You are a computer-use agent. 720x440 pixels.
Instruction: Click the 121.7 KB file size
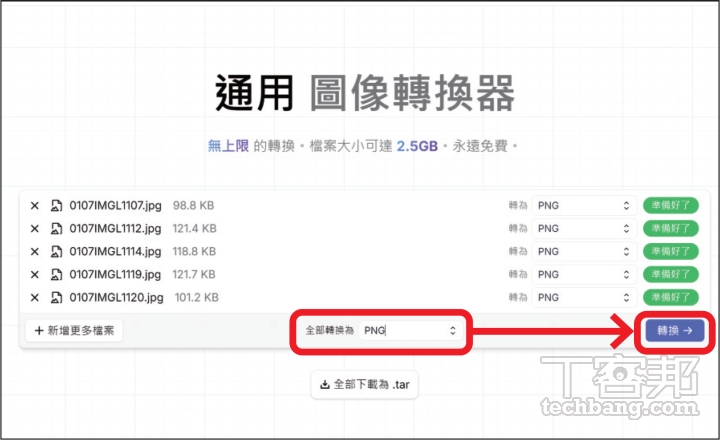coord(194,274)
